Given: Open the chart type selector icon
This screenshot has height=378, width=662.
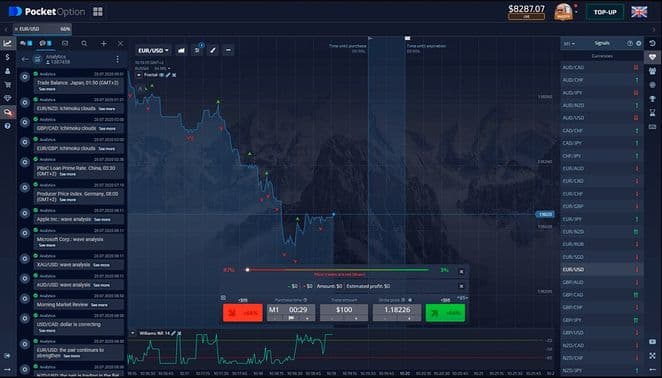Looking at the screenshot, I should click(x=181, y=50).
